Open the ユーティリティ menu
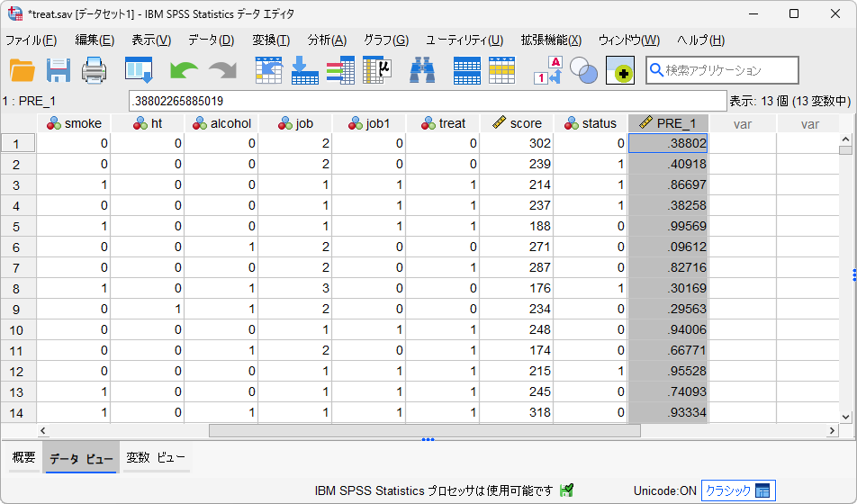This screenshot has height=504, width=857. tap(465, 40)
